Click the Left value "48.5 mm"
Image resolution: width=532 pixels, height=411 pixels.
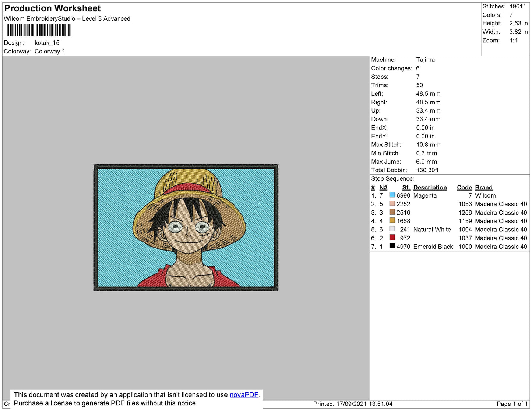pyautogui.click(x=428, y=93)
